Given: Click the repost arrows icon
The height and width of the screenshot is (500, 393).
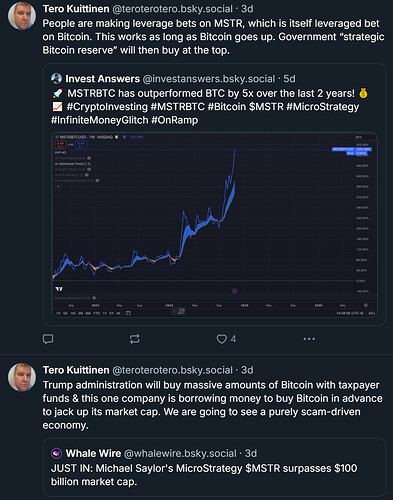Looking at the screenshot, I should [135, 339].
